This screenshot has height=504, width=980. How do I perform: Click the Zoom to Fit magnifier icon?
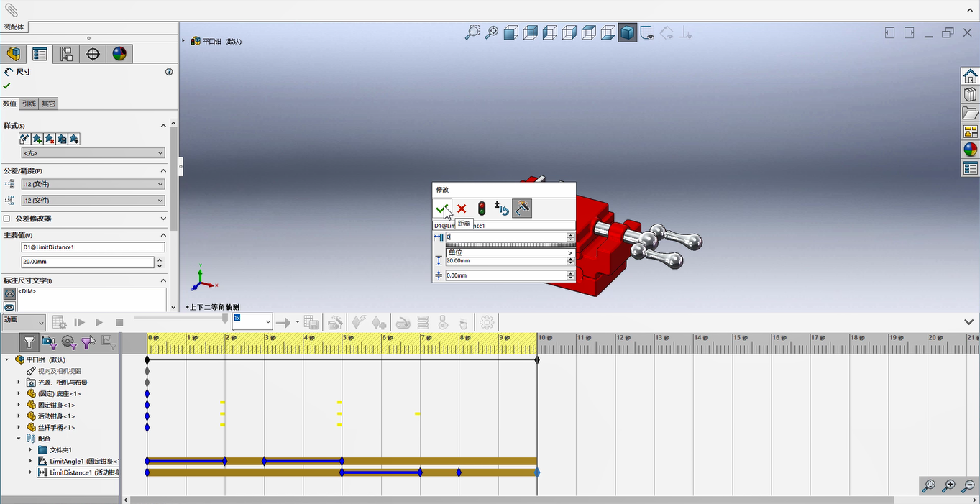coord(472,32)
